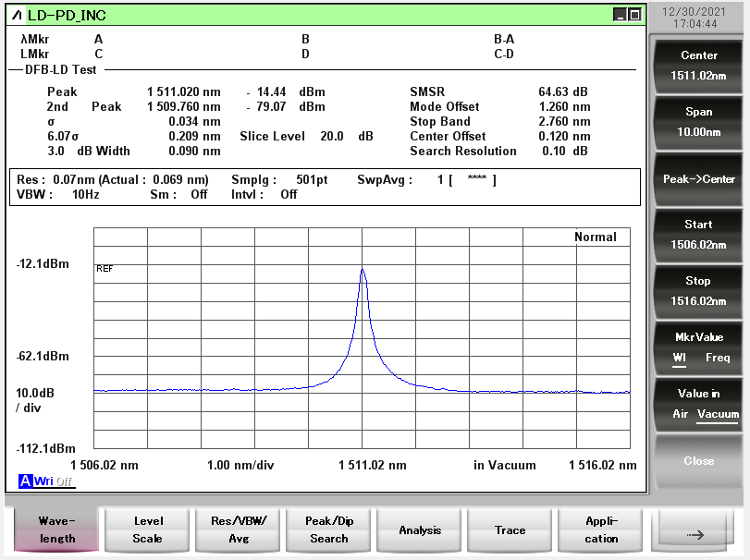Edit the Span 10.00nm value
750x560 pixels.
[x=698, y=122]
